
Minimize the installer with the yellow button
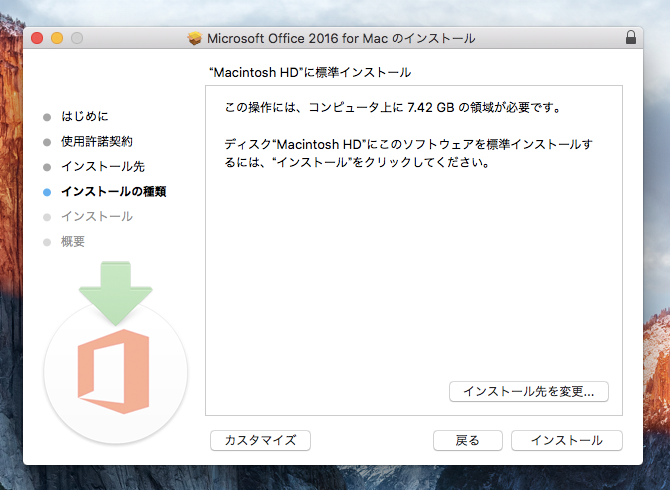(x=57, y=38)
